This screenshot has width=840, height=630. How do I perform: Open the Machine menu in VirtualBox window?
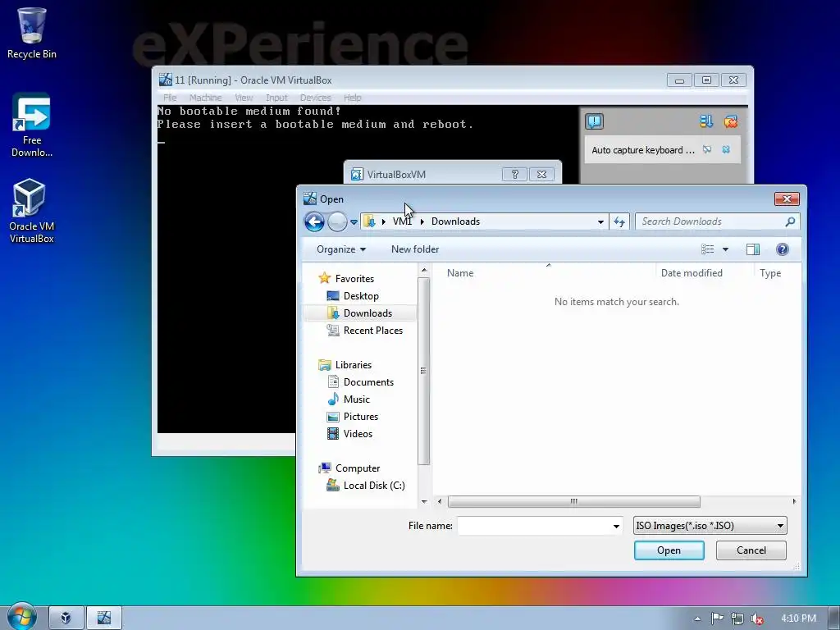[205, 98]
